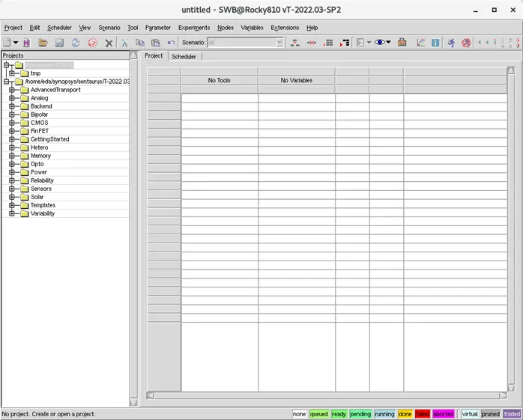The width and height of the screenshot is (523, 420).
Task: Click the plot chart visualizer icon
Action: point(420,43)
